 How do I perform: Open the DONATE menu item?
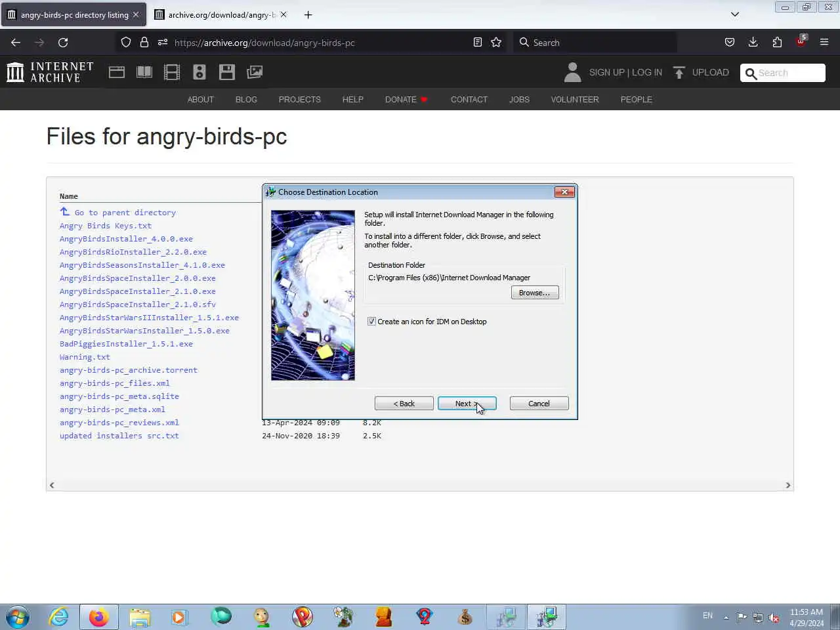tap(406, 100)
